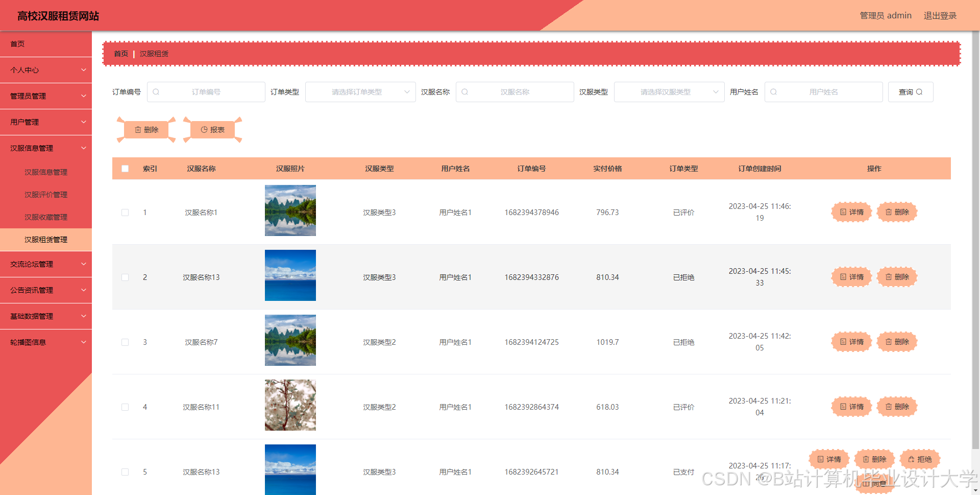Image resolution: width=980 pixels, height=495 pixels.
Task: Click 退出登录 to log out
Action: click(940, 16)
